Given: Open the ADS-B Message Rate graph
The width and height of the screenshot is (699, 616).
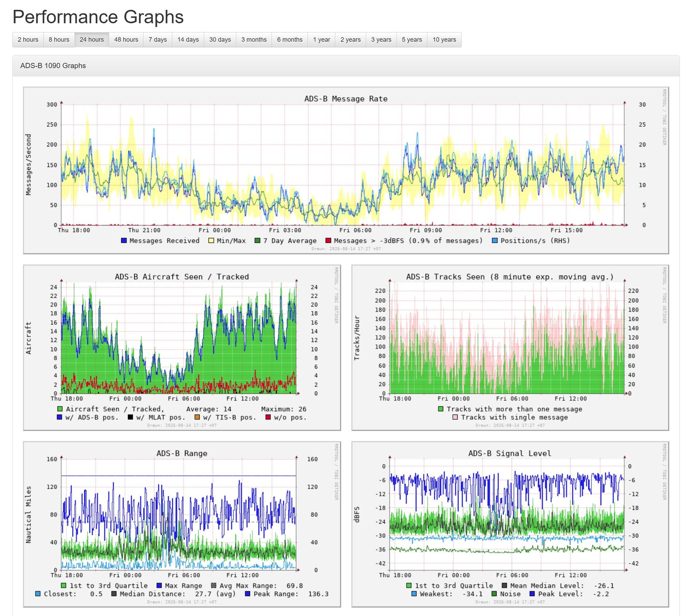Looking at the screenshot, I should pyautogui.click(x=346, y=170).
